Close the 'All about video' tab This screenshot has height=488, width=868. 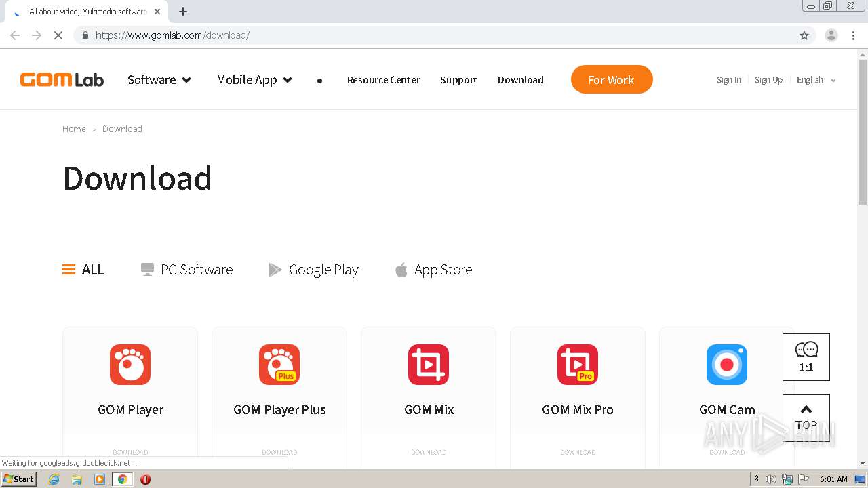pos(157,12)
